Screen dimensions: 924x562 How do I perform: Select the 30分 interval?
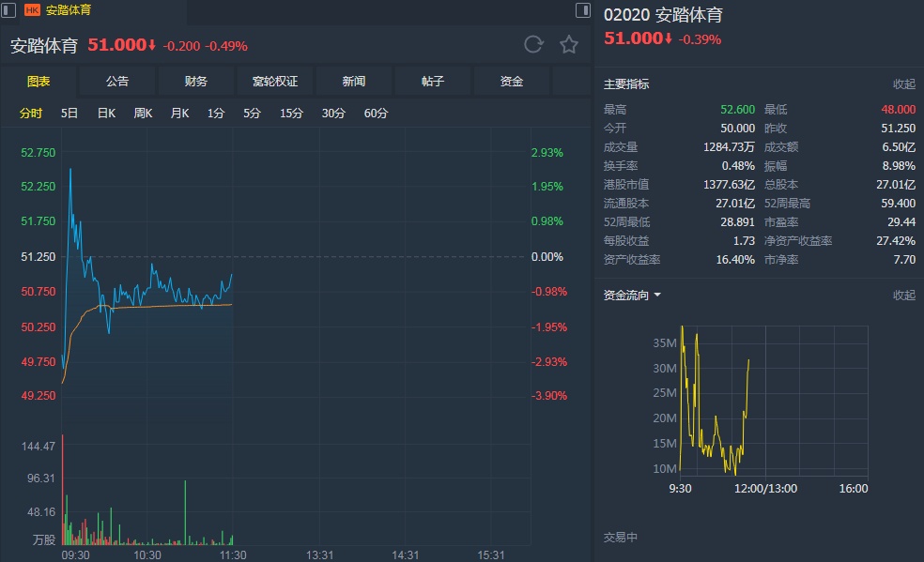point(333,113)
